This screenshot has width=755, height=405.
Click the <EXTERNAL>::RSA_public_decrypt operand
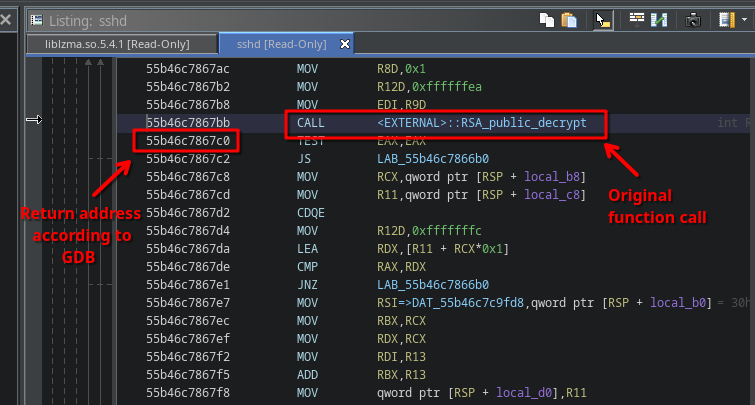[x=482, y=123]
